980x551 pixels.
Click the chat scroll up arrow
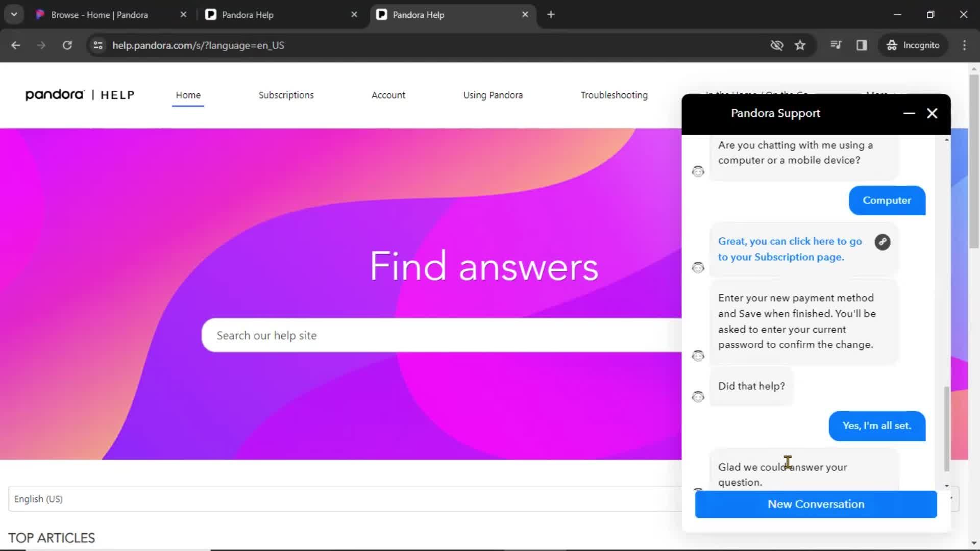(x=947, y=139)
